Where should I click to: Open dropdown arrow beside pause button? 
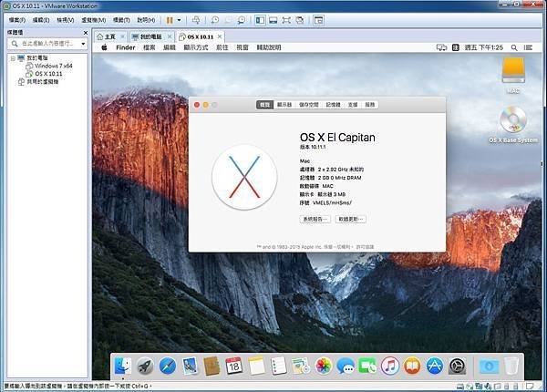pos(180,20)
